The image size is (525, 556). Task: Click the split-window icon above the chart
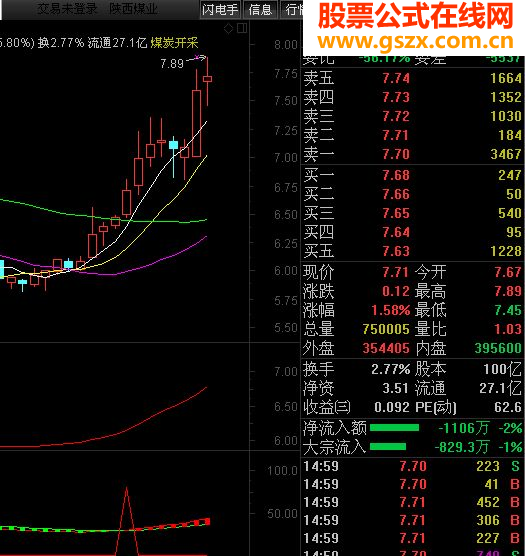point(242,28)
